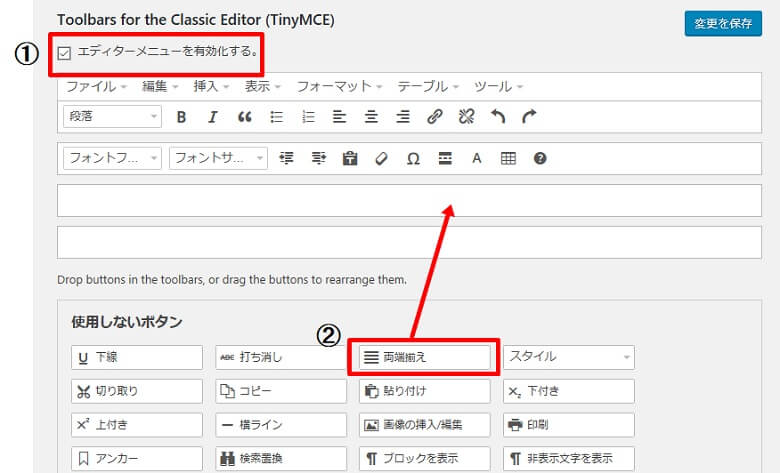Image resolution: width=780 pixels, height=473 pixels.
Task: Click the Omega special character icon
Action: (413, 159)
